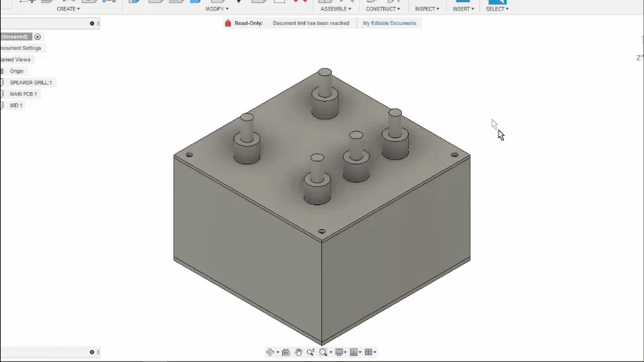Open the CREATE menu

pos(68,8)
